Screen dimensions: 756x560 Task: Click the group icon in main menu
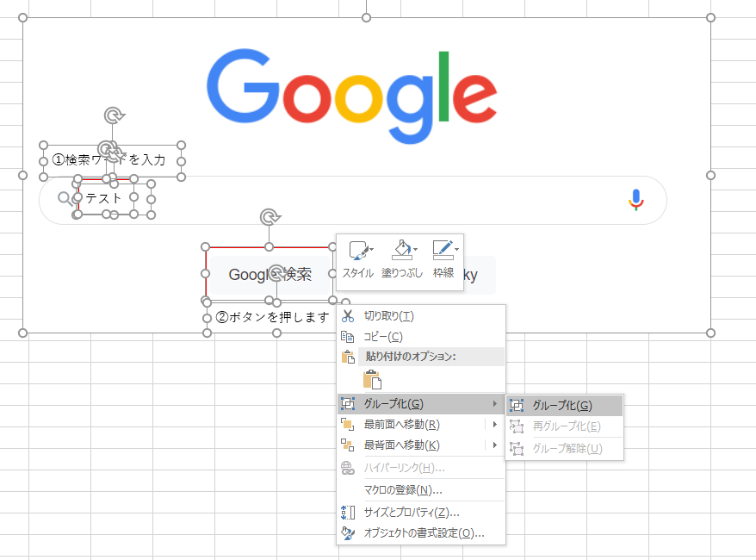click(x=348, y=404)
